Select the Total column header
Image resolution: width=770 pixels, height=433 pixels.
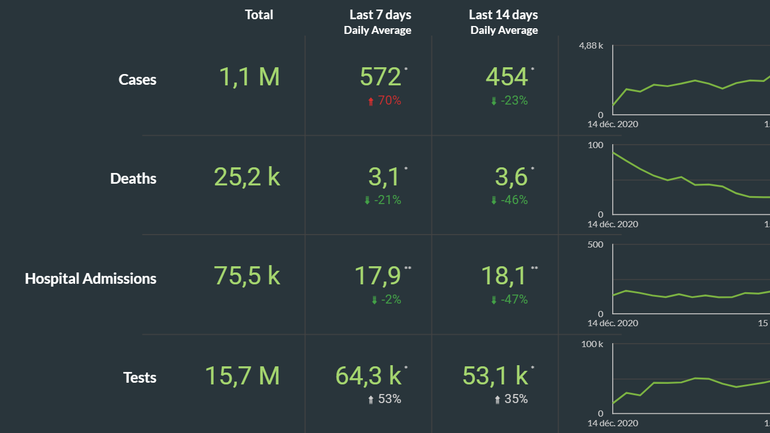click(x=259, y=15)
